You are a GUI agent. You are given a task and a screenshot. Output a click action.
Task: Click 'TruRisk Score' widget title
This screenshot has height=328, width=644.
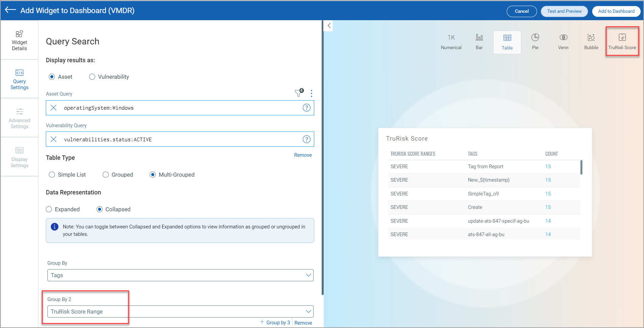[x=407, y=139]
